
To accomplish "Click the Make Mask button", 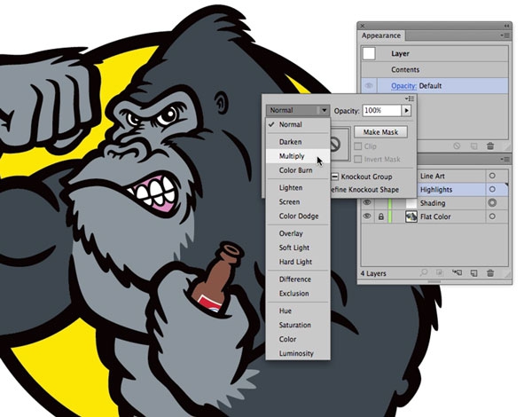I will pyautogui.click(x=378, y=131).
